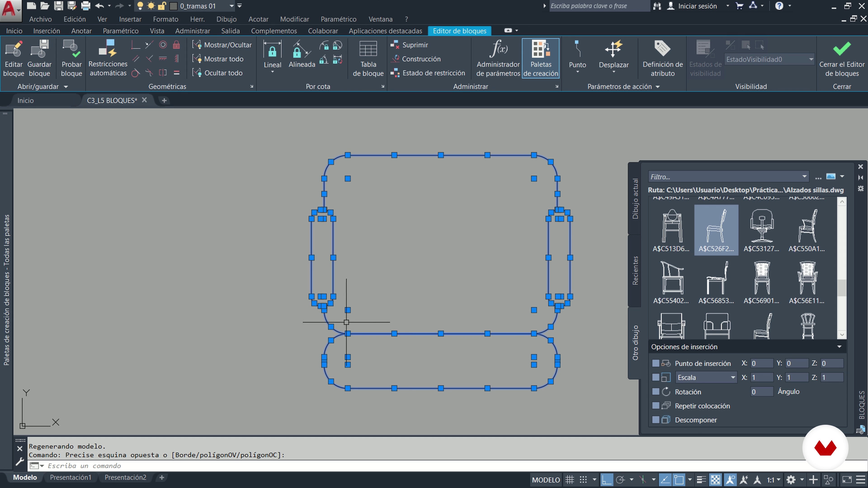Screen dimensions: 868x488
Task: Collapse Opciones de inserción section
Action: coord(839,347)
